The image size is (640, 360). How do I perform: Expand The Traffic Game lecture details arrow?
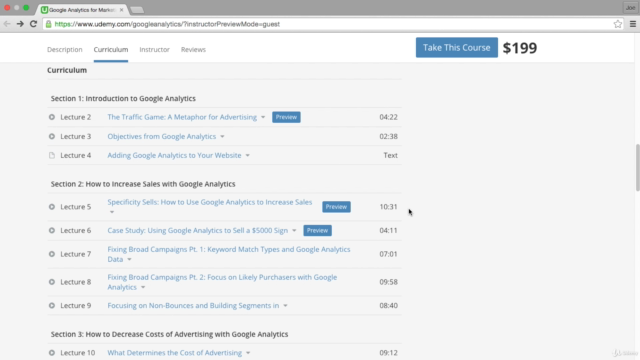(x=263, y=118)
